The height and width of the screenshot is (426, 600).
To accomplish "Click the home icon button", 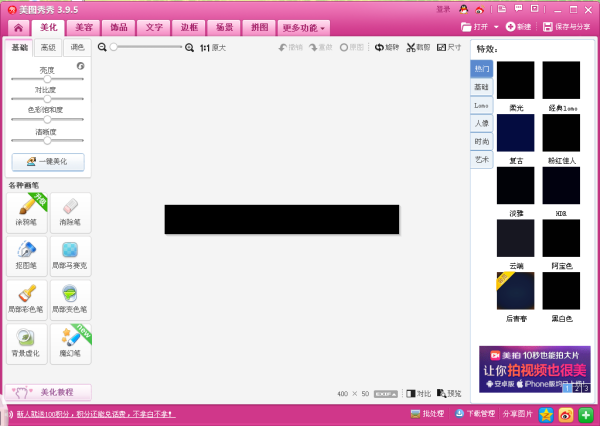I will [x=17, y=27].
